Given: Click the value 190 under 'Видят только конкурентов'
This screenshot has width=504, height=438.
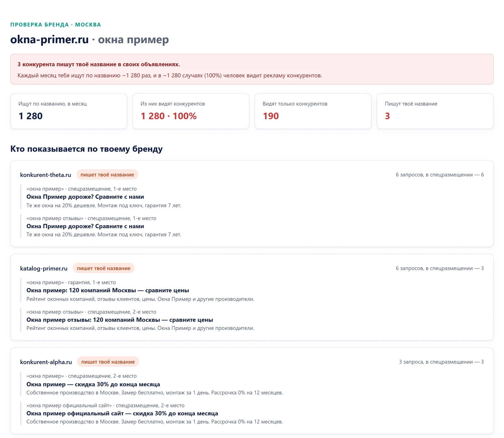Looking at the screenshot, I should (271, 116).
